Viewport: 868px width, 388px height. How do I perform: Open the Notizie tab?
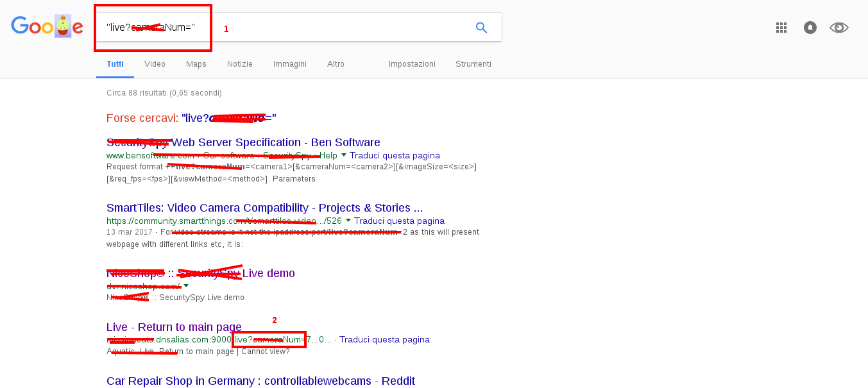click(x=240, y=64)
